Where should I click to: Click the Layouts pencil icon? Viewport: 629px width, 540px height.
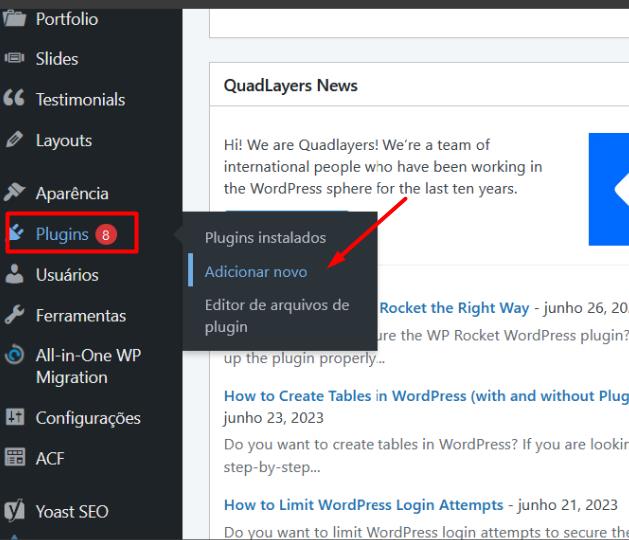[x=14, y=141]
